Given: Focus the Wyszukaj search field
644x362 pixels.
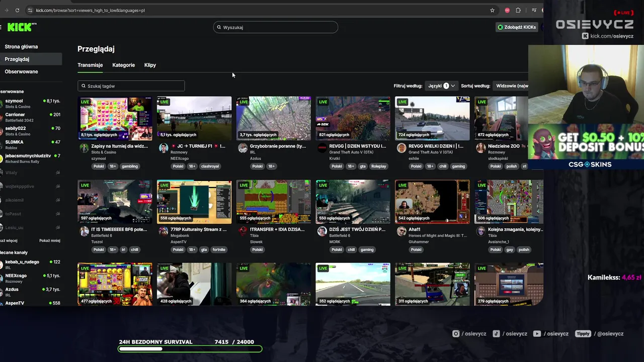Looking at the screenshot, I should pyautogui.click(x=276, y=27).
